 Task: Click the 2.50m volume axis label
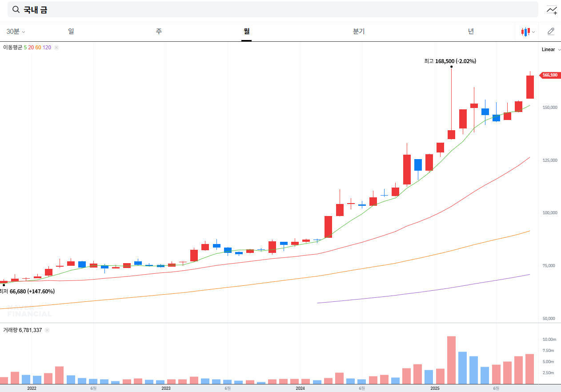[548, 373]
